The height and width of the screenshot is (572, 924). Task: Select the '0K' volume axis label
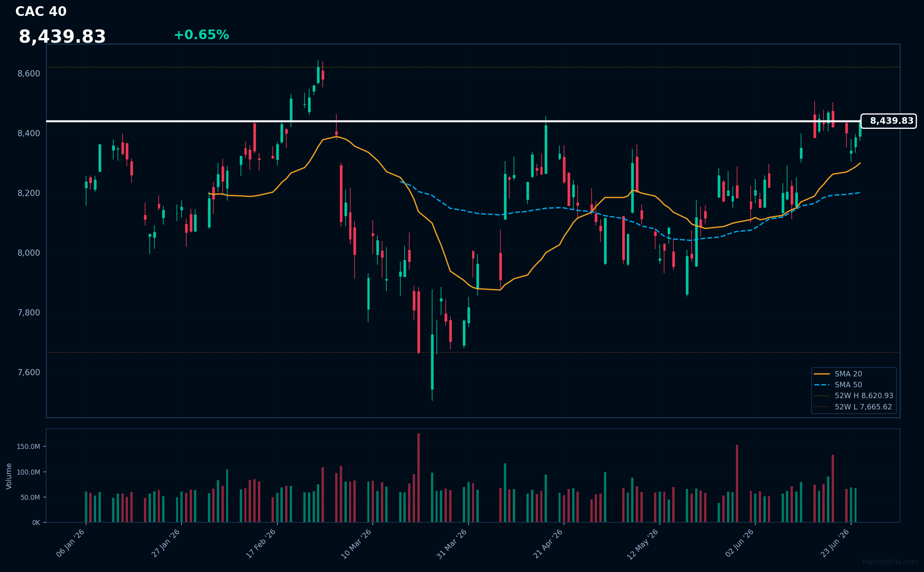tap(36, 523)
